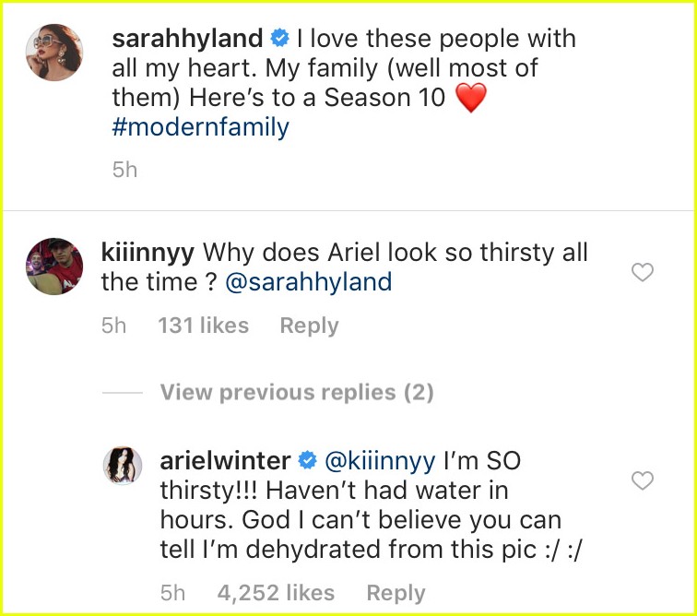The height and width of the screenshot is (616, 697).
Task: View the 4,252 likes list
Action: [x=276, y=593]
